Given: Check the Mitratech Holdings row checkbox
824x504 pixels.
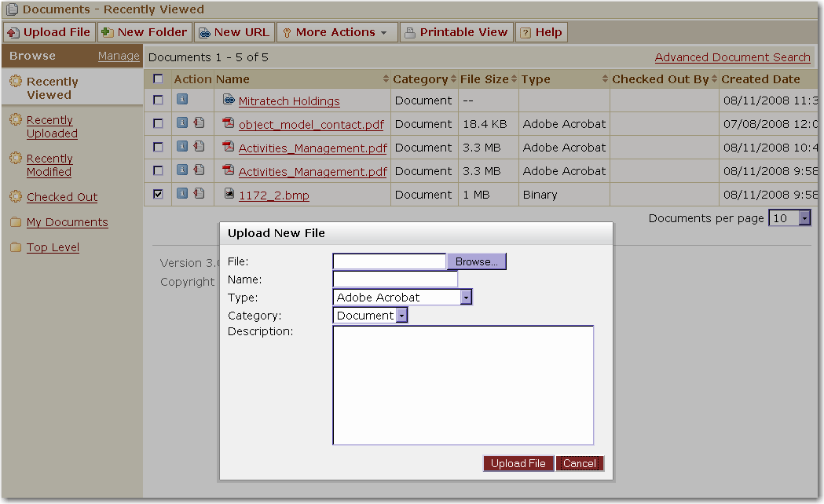Looking at the screenshot, I should tap(158, 100).
